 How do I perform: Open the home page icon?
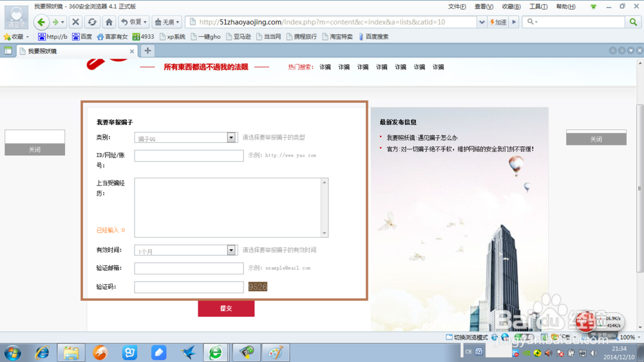click(109, 22)
